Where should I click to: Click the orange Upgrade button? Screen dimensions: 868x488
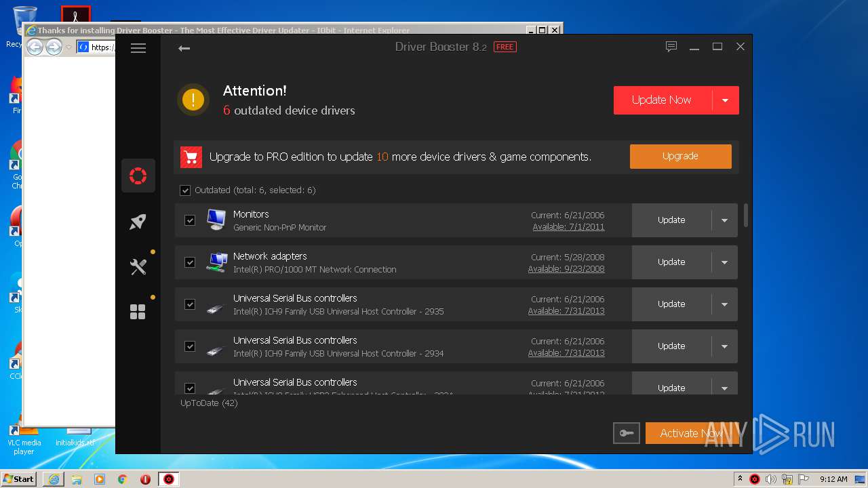[x=680, y=157]
